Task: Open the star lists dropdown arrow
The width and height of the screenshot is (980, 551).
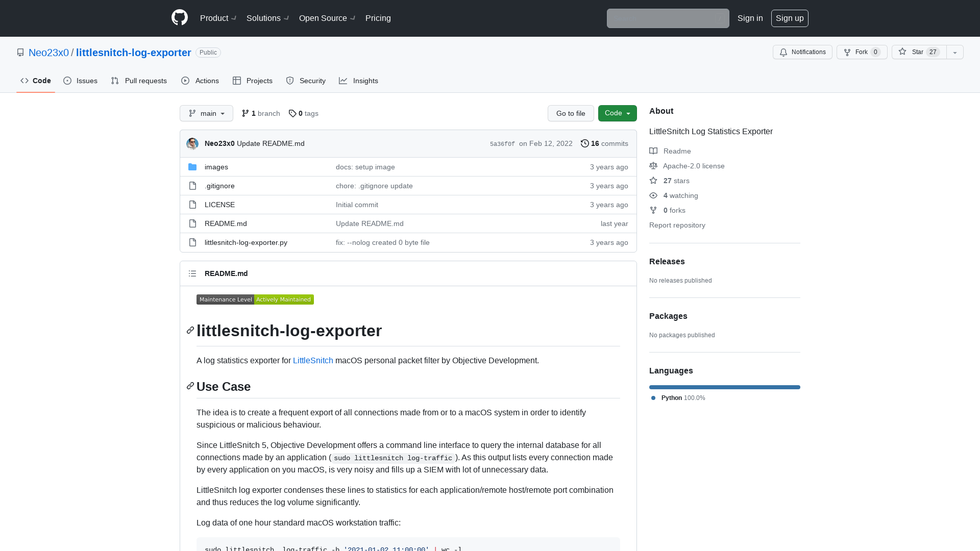Action: point(955,52)
